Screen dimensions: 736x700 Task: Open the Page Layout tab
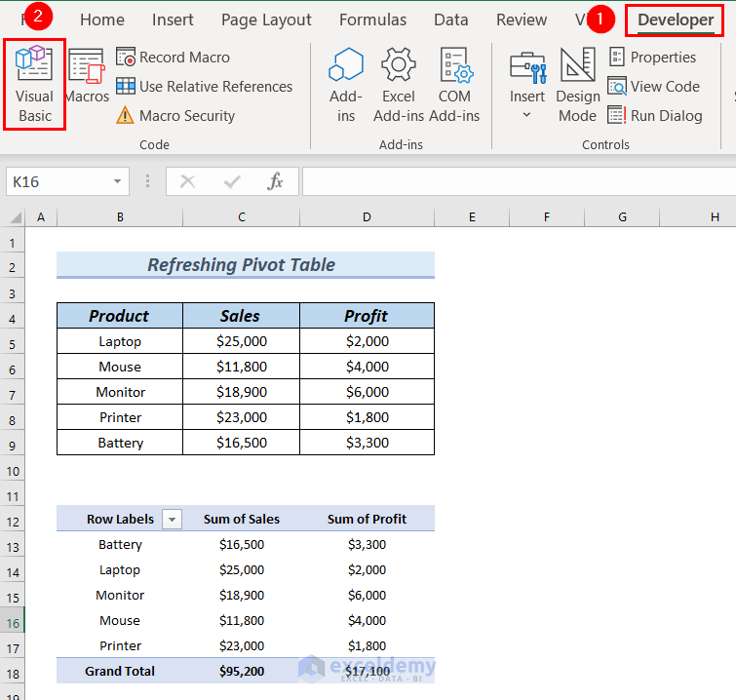(x=266, y=19)
